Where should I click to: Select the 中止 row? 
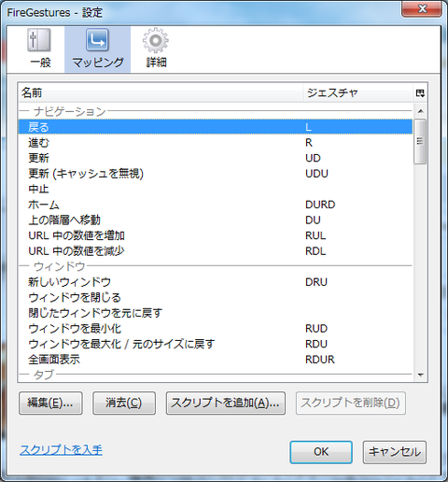point(216,189)
